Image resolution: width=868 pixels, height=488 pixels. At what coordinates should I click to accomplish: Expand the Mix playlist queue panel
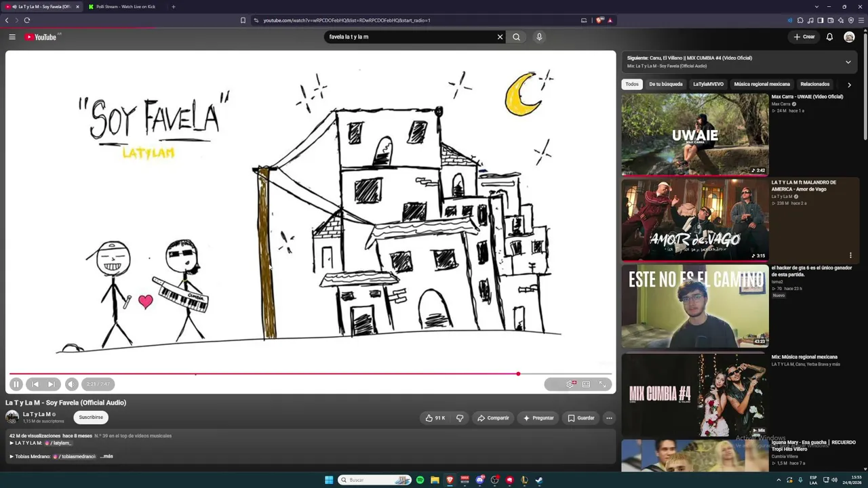click(x=848, y=62)
